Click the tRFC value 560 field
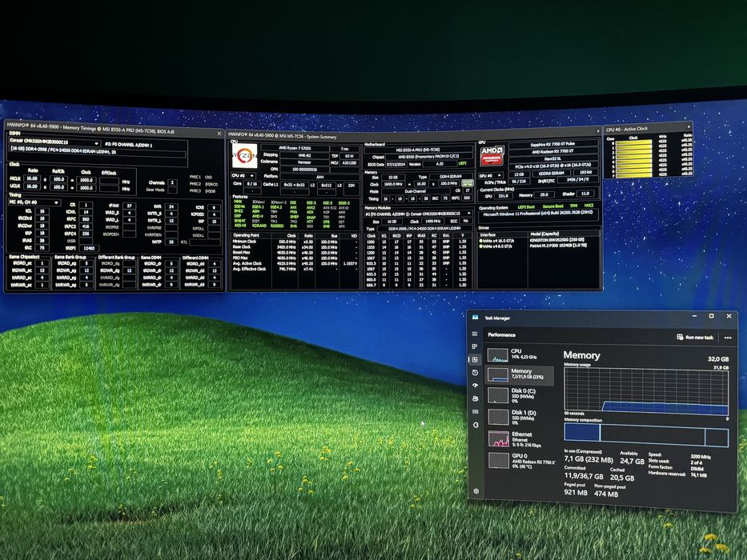This screenshot has height=560, width=747. pos(86,219)
